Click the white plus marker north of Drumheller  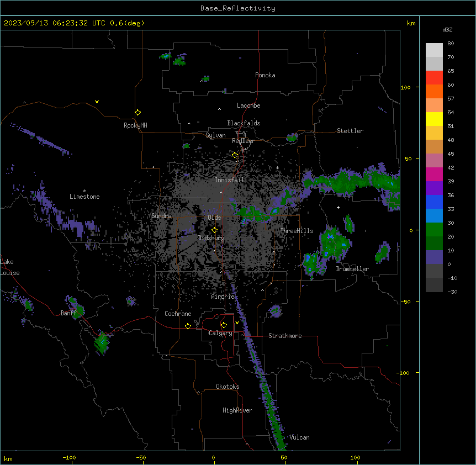coord(338,207)
